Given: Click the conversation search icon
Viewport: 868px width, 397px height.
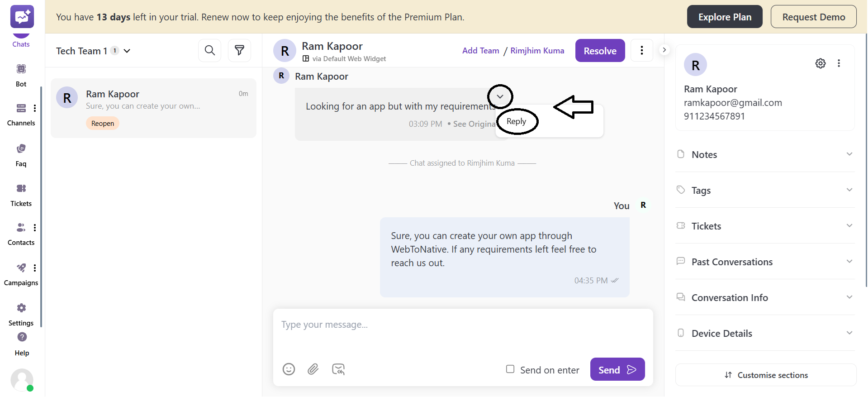Looking at the screenshot, I should point(209,50).
